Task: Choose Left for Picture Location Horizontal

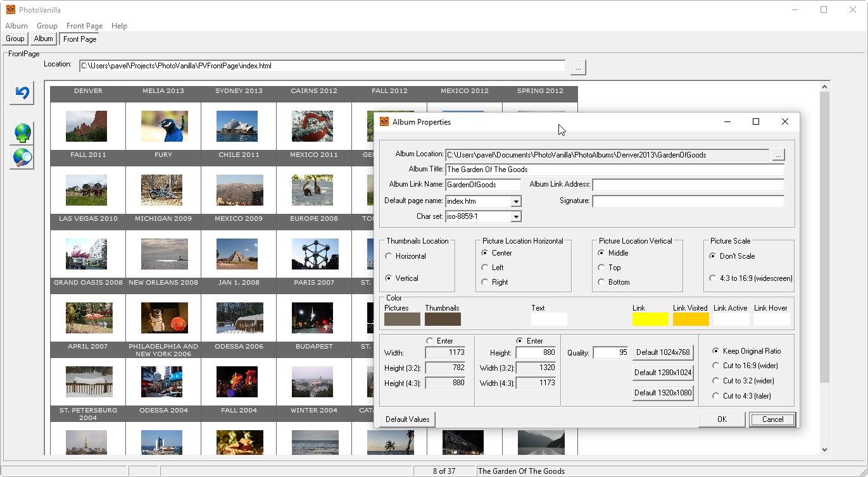Action: (485, 268)
